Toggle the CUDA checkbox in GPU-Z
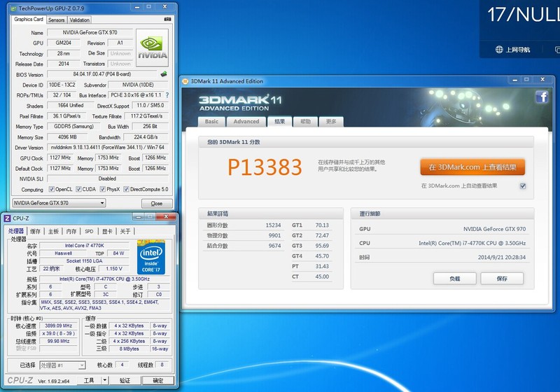The image size is (560, 392). click(x=78, y=189)
